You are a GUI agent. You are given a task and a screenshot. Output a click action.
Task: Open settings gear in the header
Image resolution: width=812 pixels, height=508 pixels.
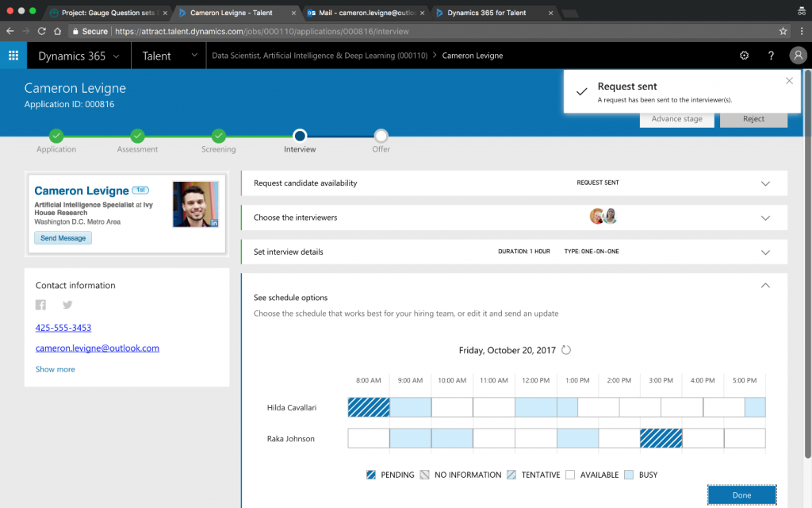click(x=744, y=56)
